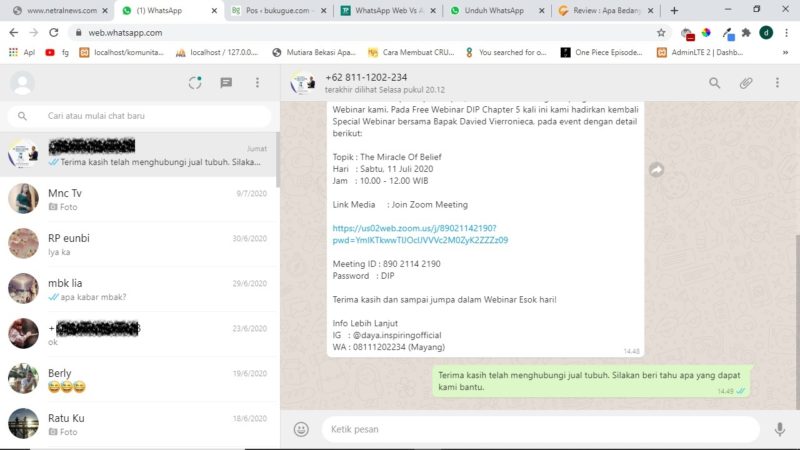Open a new browser tab
The height and width of the screenshot is (450, 800).
674,10
